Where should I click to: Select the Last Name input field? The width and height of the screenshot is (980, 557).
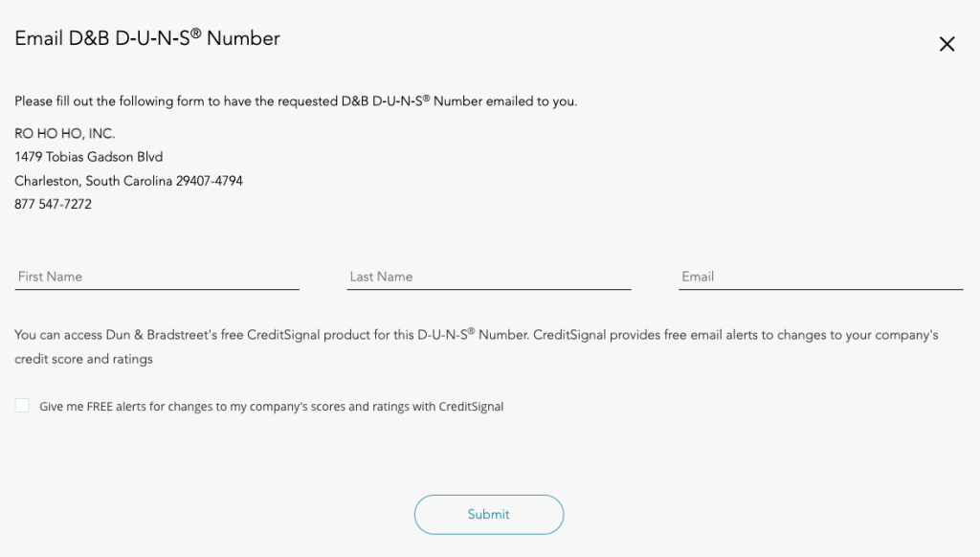tap(488, 277)
